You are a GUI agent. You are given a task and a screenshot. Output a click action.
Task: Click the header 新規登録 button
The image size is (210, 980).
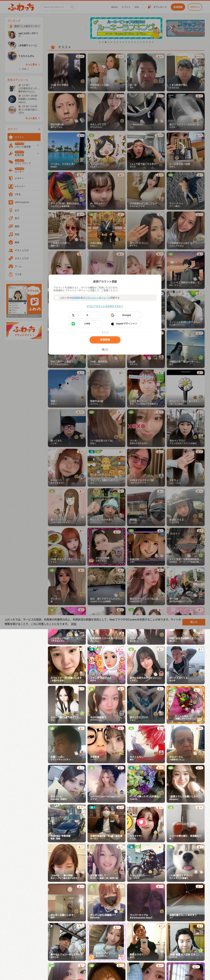(178, 7)
